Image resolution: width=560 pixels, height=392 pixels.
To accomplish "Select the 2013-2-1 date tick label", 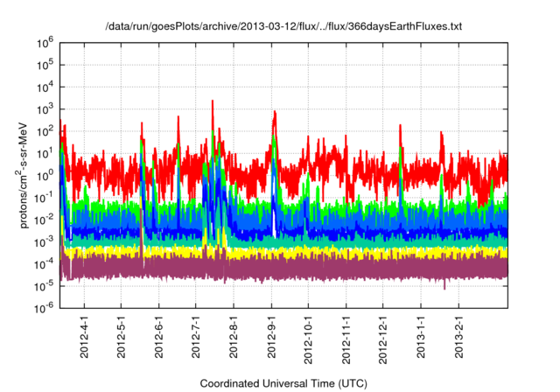I will 458,336.
